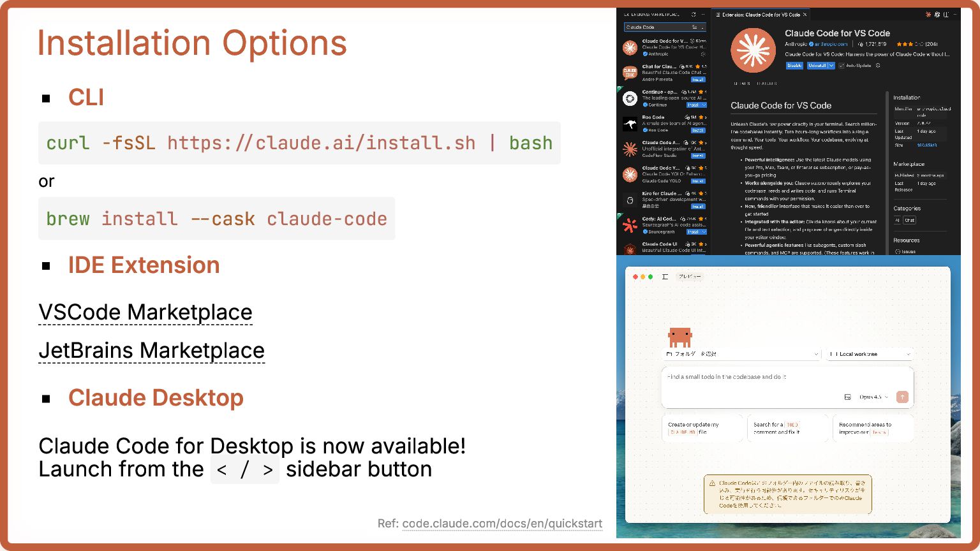Uninstall the Claude Code extension

[817, 66]
